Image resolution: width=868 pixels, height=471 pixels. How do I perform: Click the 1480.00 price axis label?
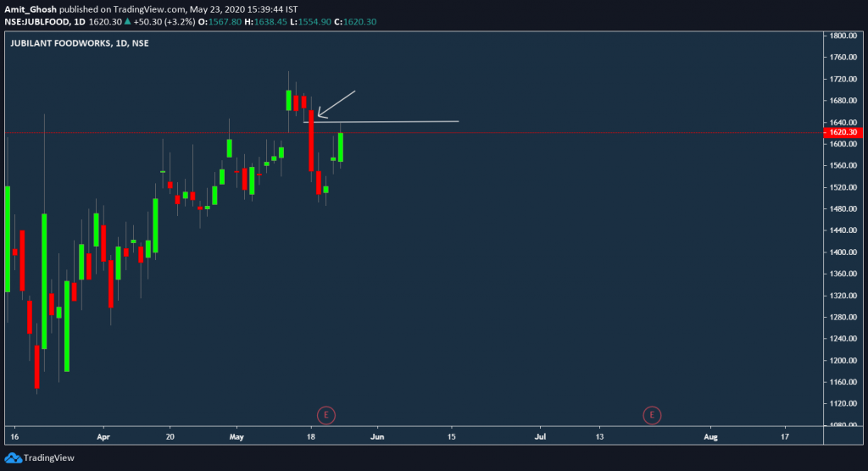843,208
